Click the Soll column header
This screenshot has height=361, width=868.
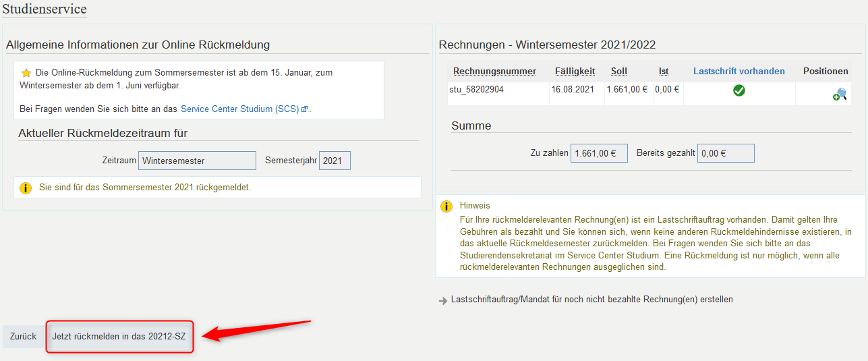[x=619, y=71]
